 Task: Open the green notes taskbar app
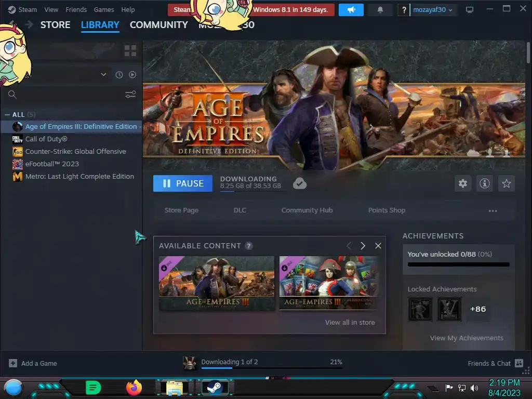point(94,388)
